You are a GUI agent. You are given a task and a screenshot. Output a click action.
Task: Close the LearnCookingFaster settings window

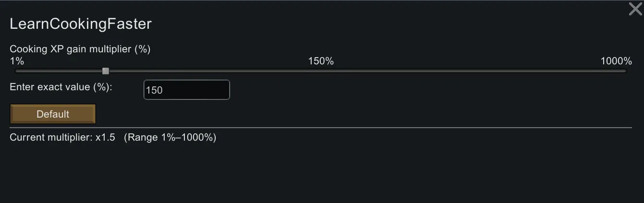(x=635, y=9)
